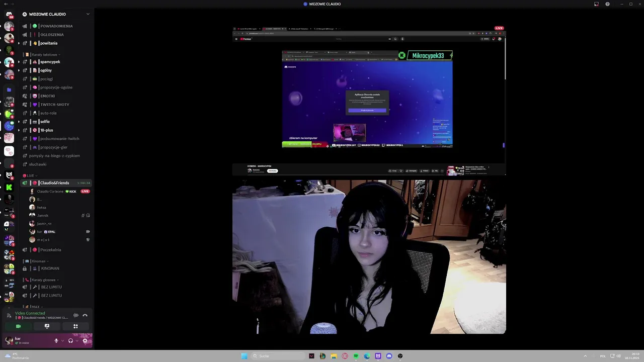Screen dimensions: 644x362
Task: Click the connection signal icon beside Video Connected
Action: (x=9, y=315)
